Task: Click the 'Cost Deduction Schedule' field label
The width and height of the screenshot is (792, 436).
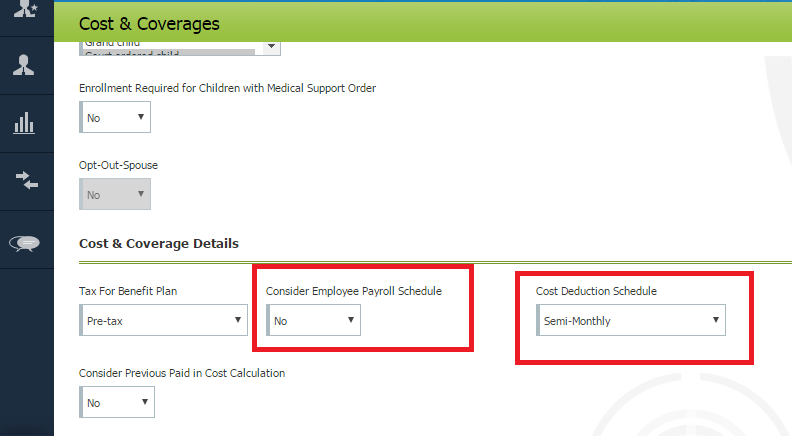Action: pos(594,291)
